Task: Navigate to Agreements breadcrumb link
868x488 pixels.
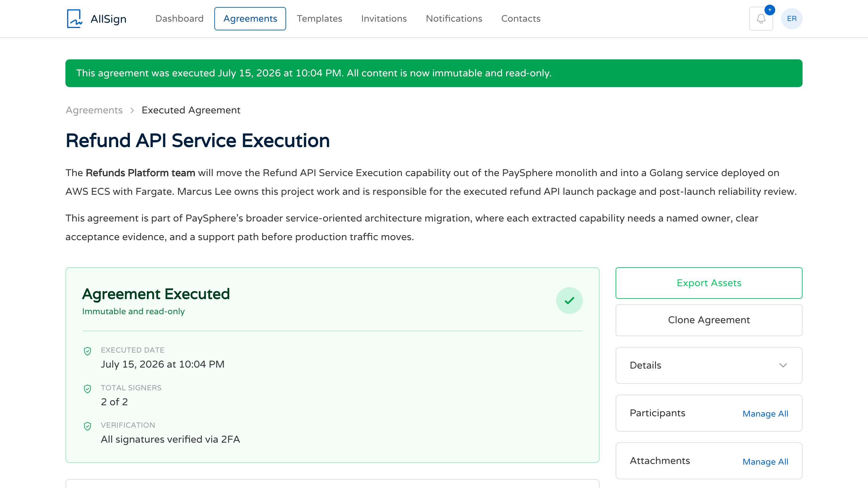Action: point(94,110)
